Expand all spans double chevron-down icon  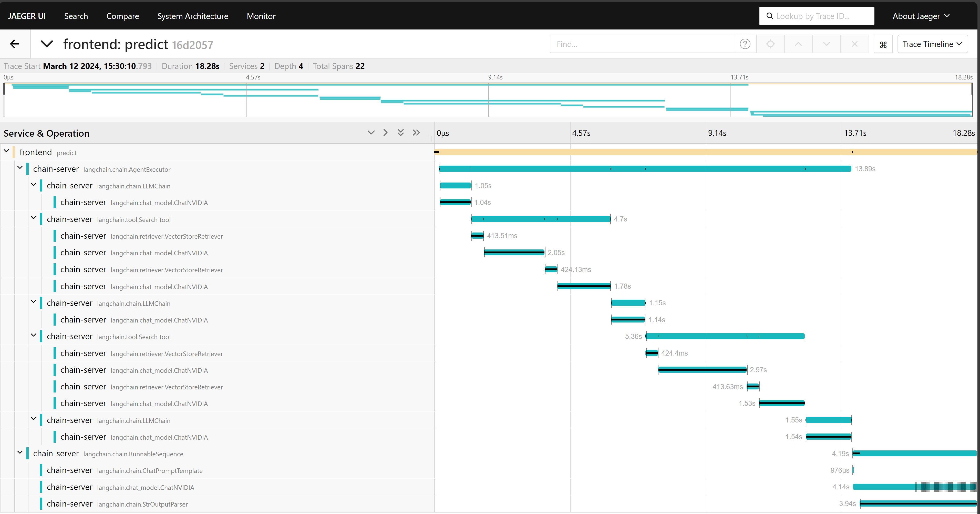click(x=401, y=133)
